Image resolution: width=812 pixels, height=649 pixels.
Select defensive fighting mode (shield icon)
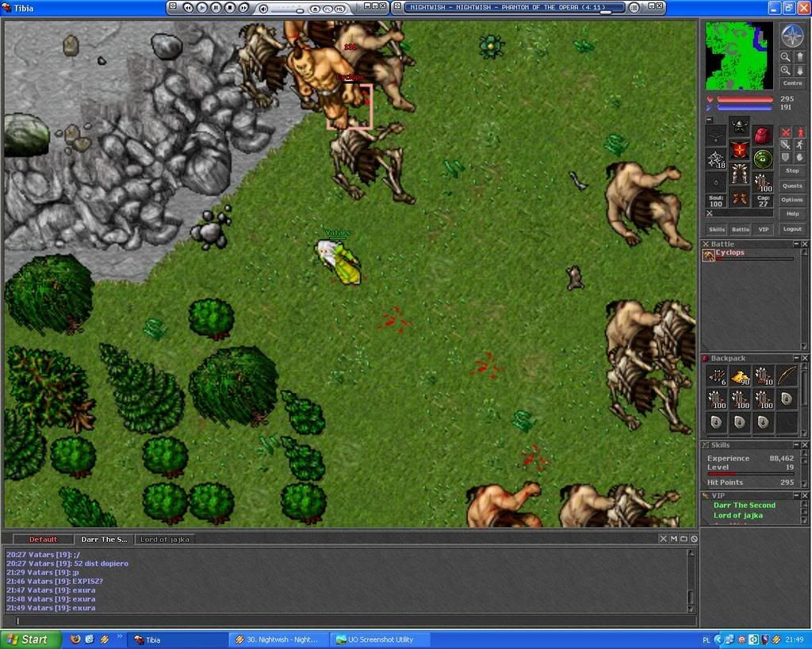point(786,157)
